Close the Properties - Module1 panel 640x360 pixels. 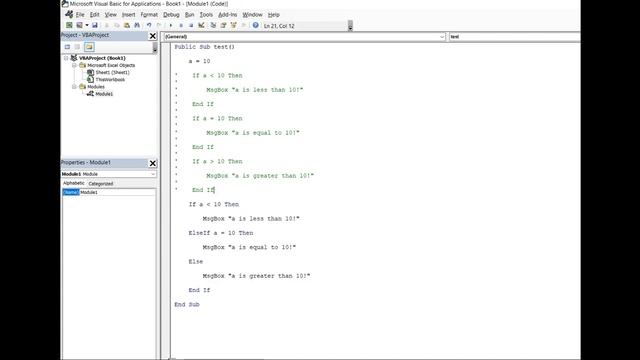click(x=153, y=163)
